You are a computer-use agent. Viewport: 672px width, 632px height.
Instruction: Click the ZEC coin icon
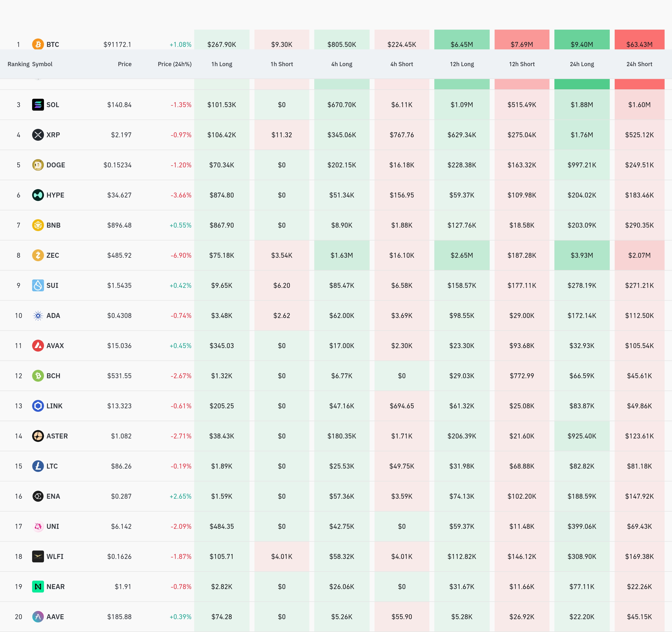pyautogui.click(x=38, y=255)
